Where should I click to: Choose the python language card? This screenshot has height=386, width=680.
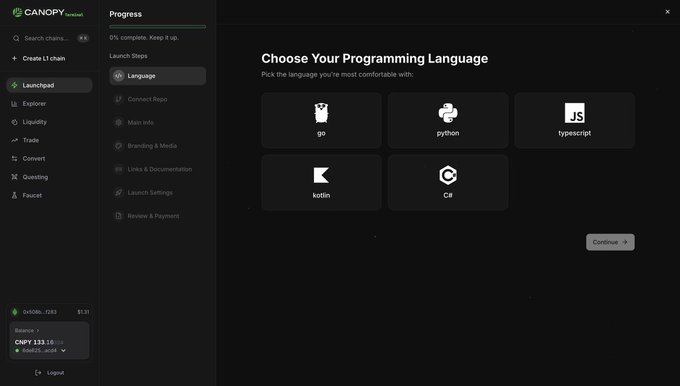coord(448,120)
